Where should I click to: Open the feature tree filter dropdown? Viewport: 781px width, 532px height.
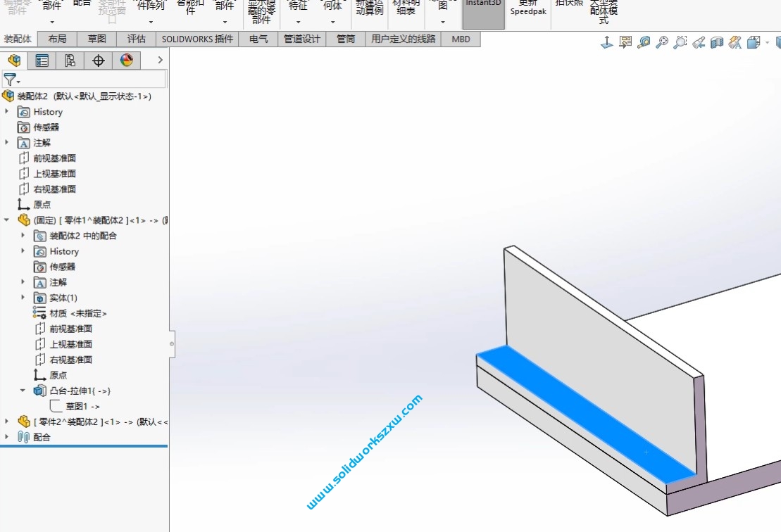tap(12, 80)
